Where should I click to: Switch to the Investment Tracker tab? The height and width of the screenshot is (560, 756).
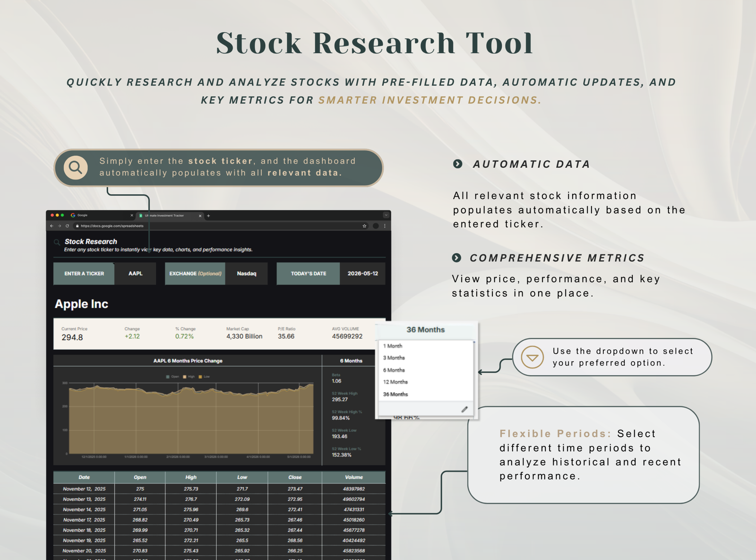(x=170, y=215)
